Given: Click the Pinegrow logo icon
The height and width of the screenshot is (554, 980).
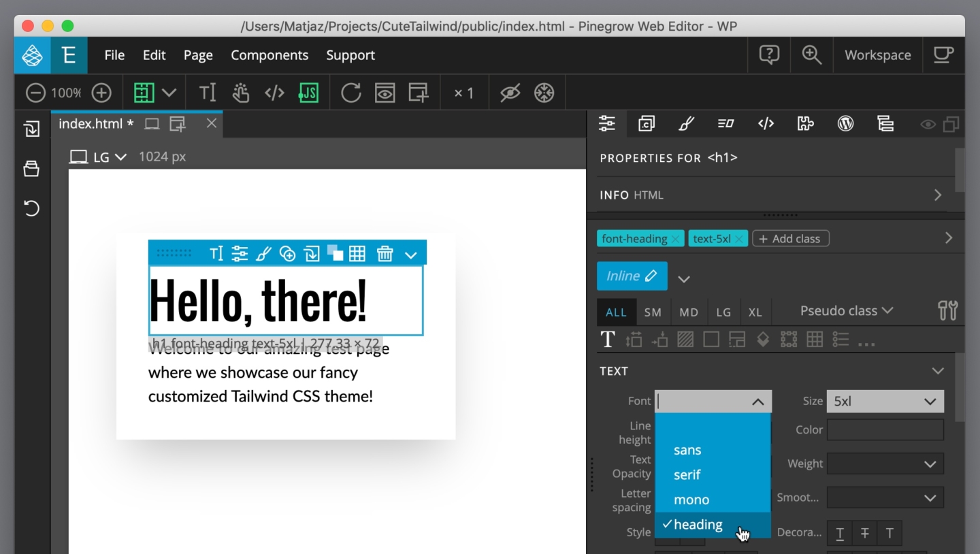Looking at the screenshot, I should 33,55.
